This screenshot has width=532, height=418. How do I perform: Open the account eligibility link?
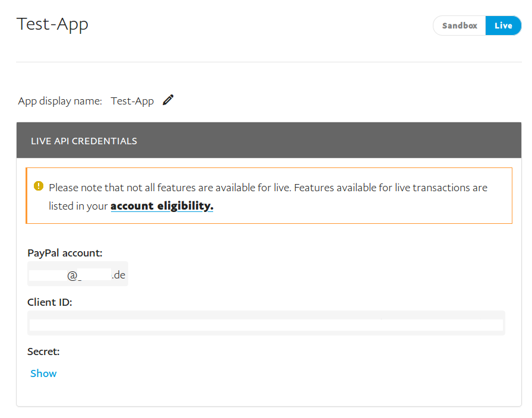[161, 206]
